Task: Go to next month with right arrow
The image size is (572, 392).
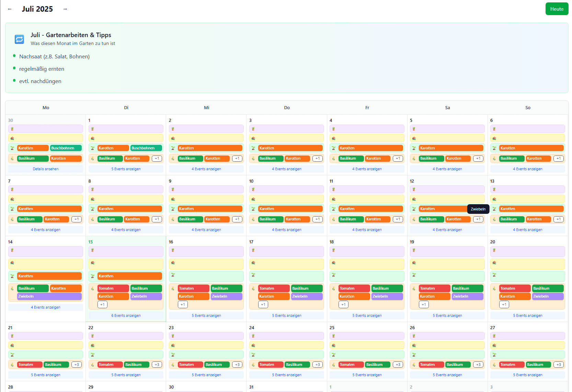Action: [x=65, y=9]
